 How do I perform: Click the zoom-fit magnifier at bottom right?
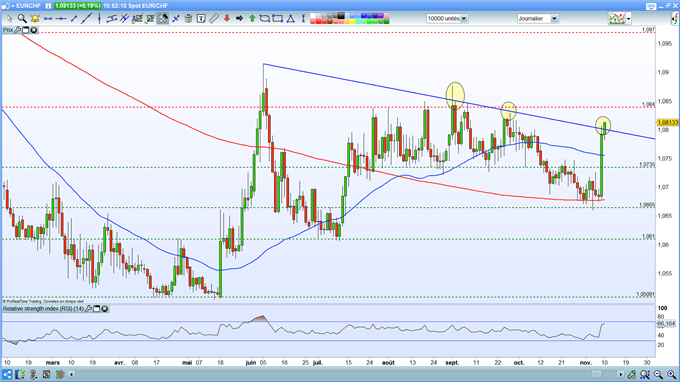click(x=645, y=374)
